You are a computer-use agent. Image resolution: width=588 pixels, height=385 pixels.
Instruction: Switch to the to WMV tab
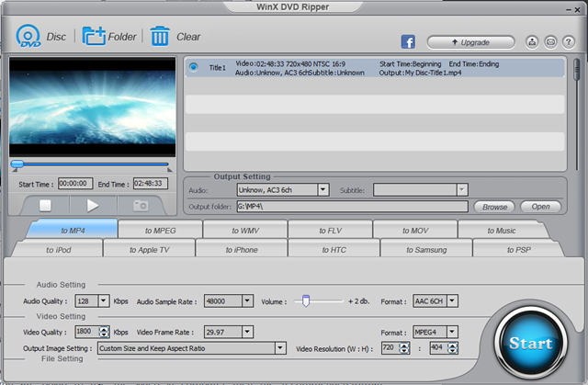[x=245, y=231]
